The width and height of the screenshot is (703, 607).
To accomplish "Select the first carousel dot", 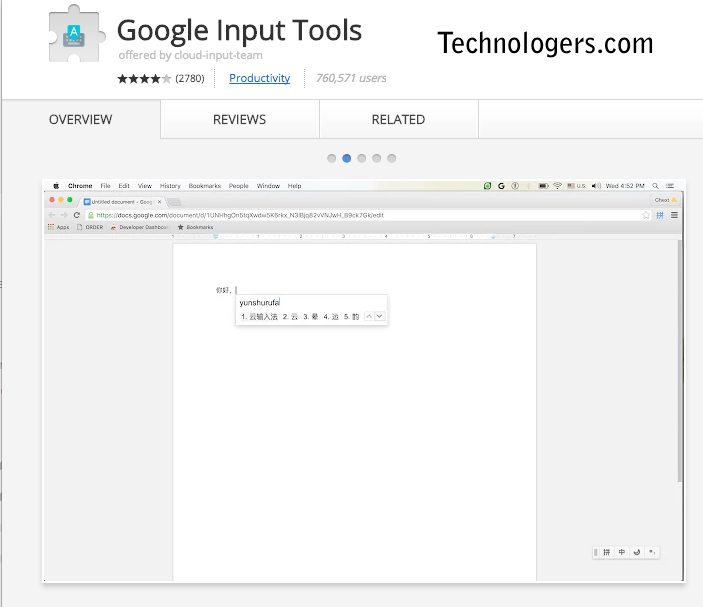I will pyautogui.click(x=331, y=158).
